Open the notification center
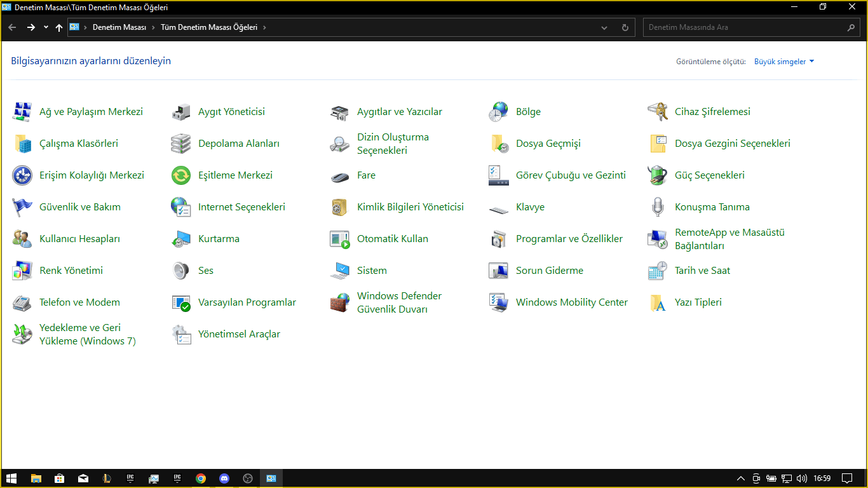The width and height of the screenshot is (868, 488). click(x=847, y=478)
